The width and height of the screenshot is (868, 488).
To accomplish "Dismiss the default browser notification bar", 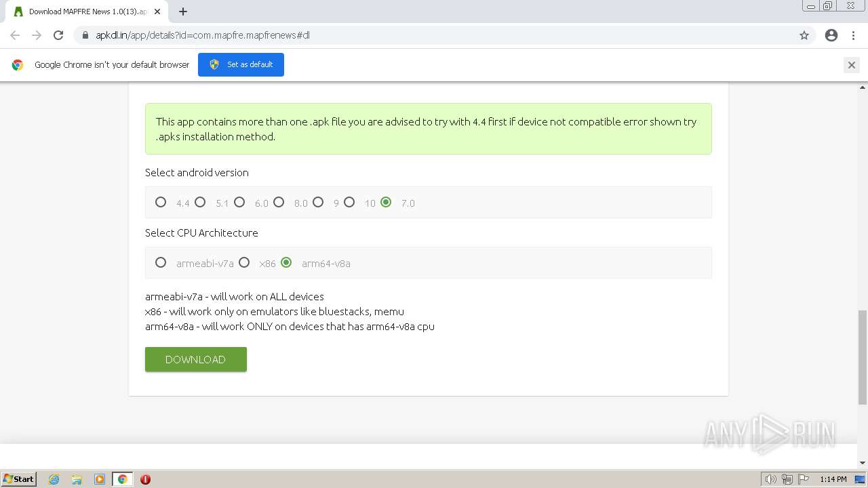I will (x=852, y=65).
